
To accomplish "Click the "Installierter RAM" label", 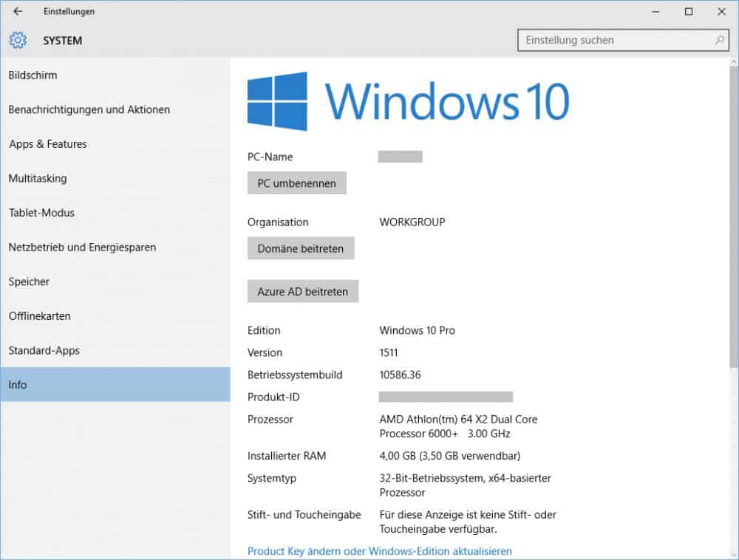I will (287, 456).
